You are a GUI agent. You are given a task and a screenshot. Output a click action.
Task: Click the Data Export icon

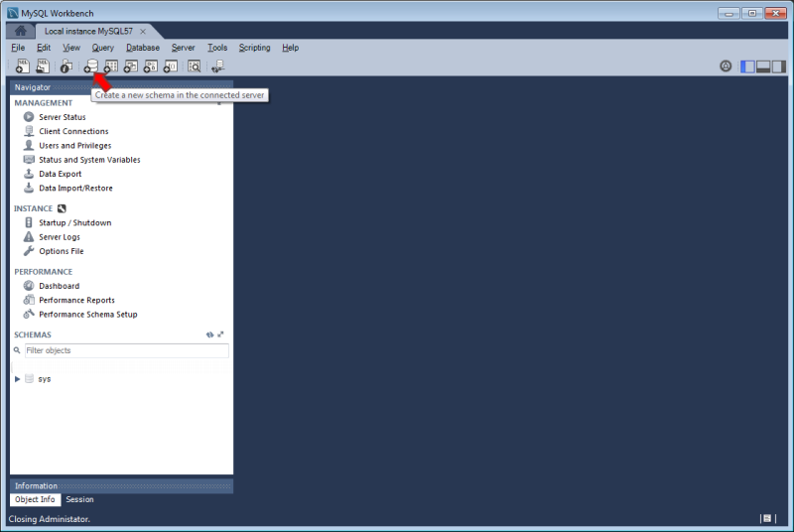coord(29,173)
